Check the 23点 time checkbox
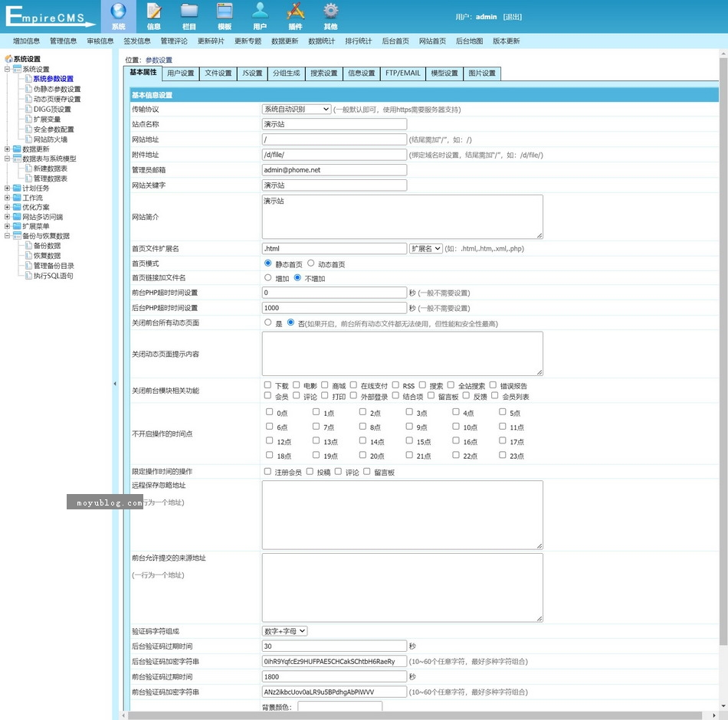Screen dimensions: 728x720 tap(503, 455)
